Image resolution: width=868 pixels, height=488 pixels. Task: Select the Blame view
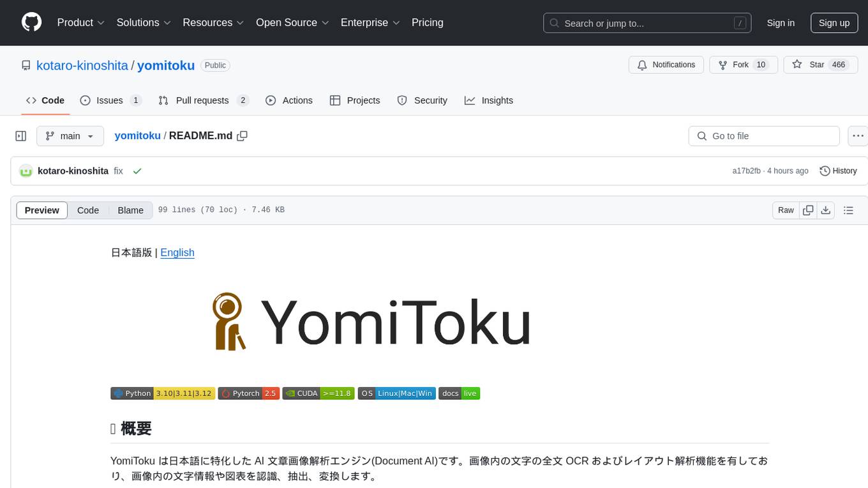(131, 210)
